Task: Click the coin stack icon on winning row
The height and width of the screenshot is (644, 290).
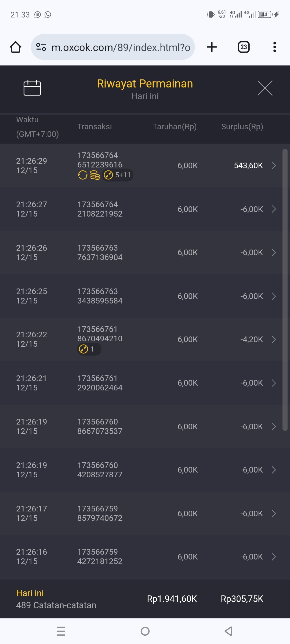Action: pos(95,175)
